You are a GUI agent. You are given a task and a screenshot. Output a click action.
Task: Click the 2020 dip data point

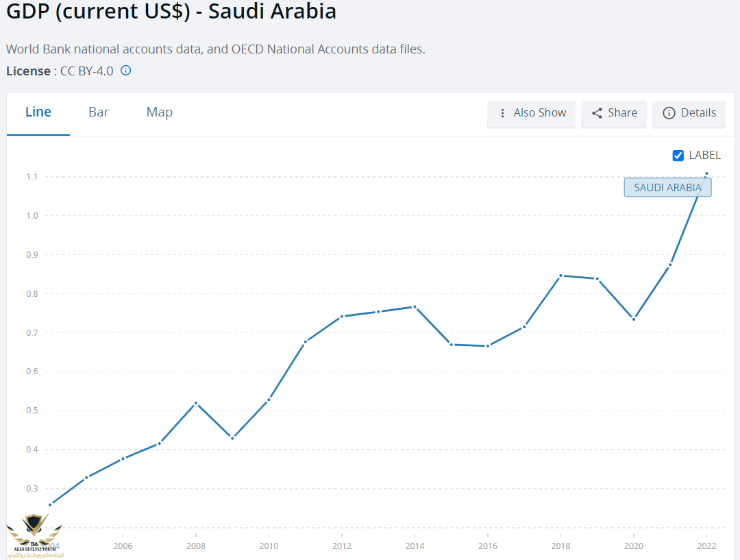click(634, 319)
